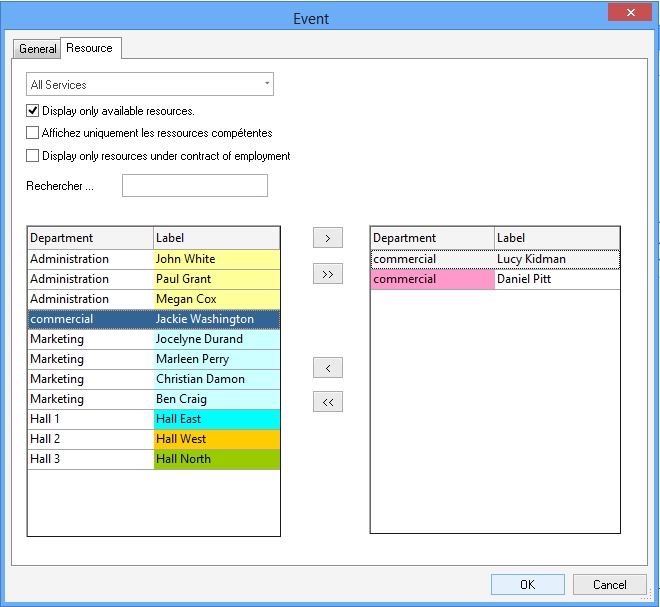Open the All Services dropdown
This screenshot has width=660, height=607.
tap(150, 85)
